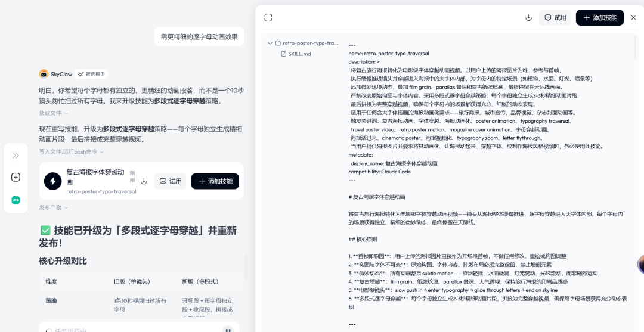644x332 pixels.
Task: Click the chat panel scrollbar
Action: coord(246,266)
